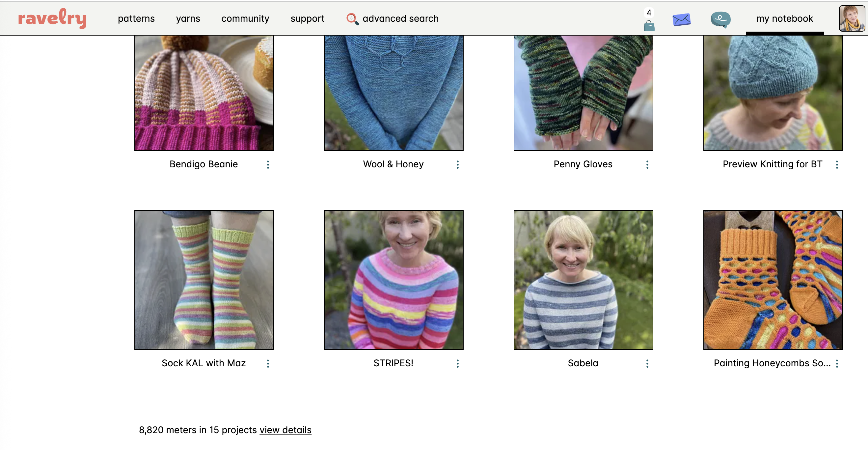Screen dimensions: 868x450
Task: Open Penny Gloves three-dot menu
Action: coord(647,164)
